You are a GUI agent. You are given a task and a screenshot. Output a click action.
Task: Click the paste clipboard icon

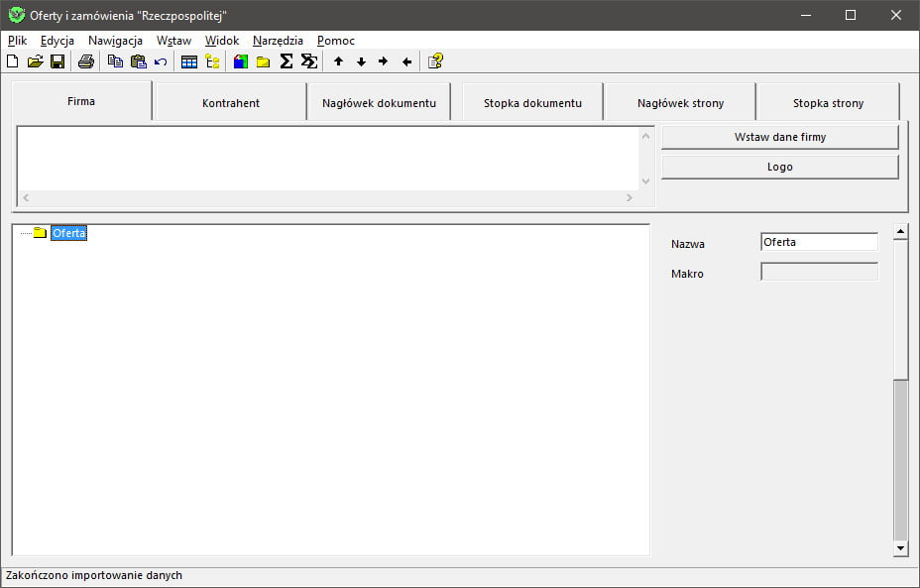(x=139, y=61)
